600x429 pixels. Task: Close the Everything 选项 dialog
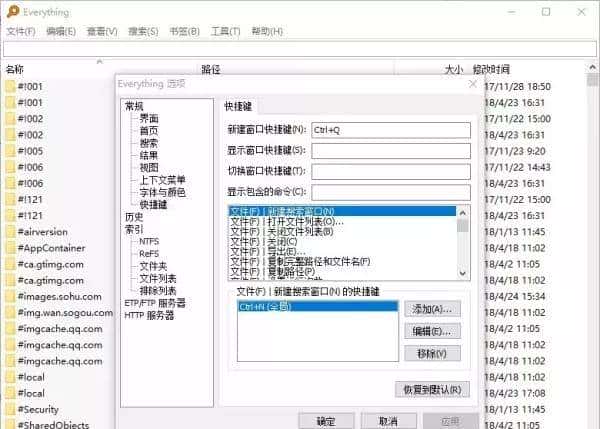point(473,84)
